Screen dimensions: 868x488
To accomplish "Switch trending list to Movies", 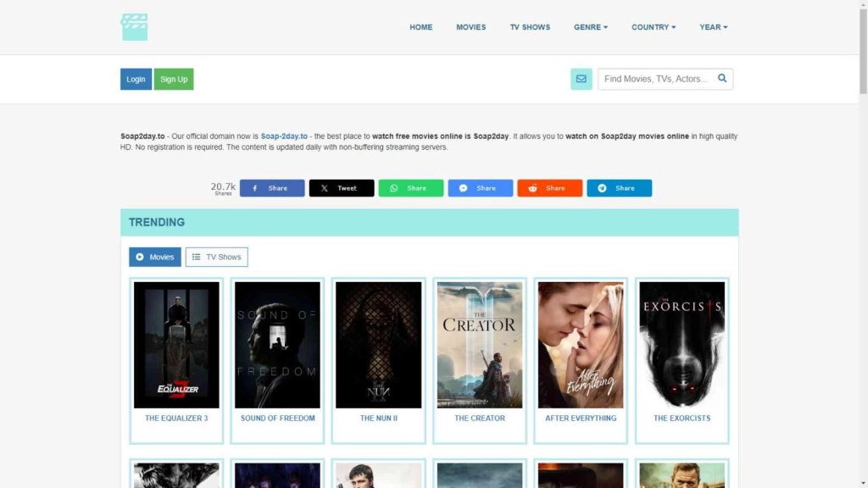I will click(x=154, y=257).
